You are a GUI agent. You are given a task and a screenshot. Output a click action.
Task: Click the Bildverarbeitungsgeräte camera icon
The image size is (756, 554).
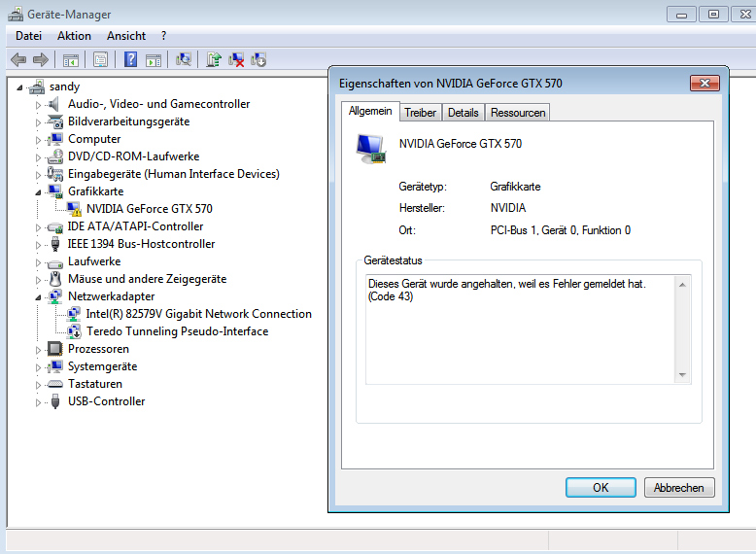pos(55,121)
